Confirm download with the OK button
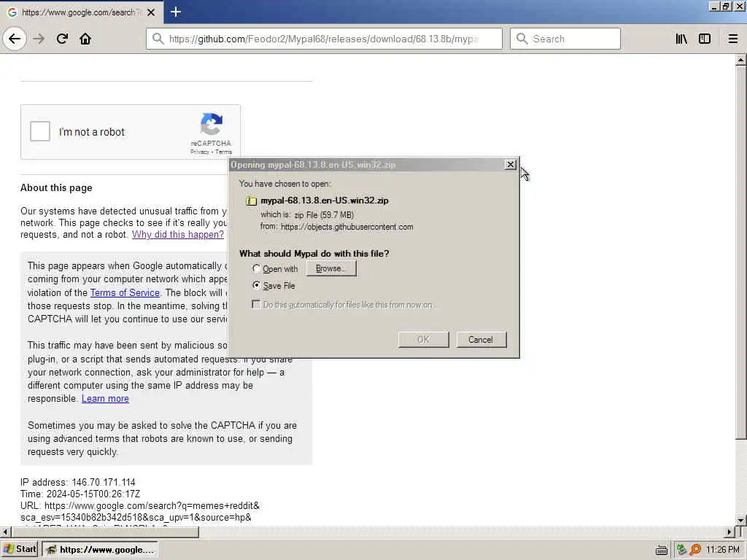Screen dimensions: 747x560 (424, 340)
